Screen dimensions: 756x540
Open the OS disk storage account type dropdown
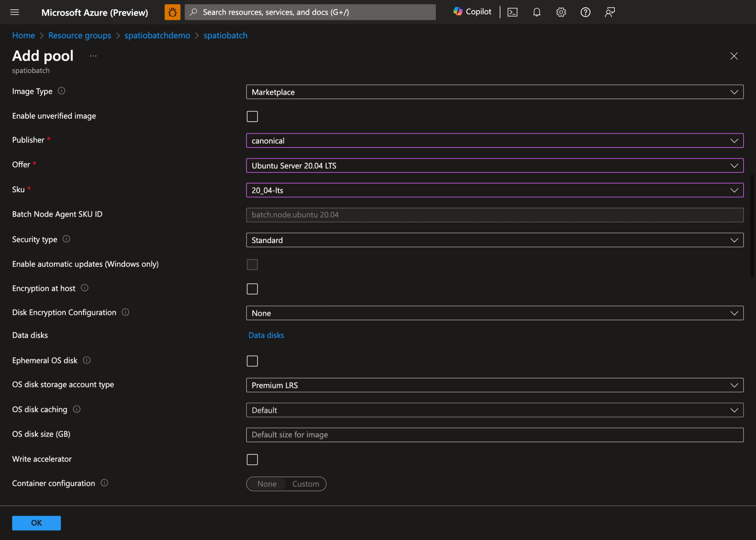tap(494, 385)
